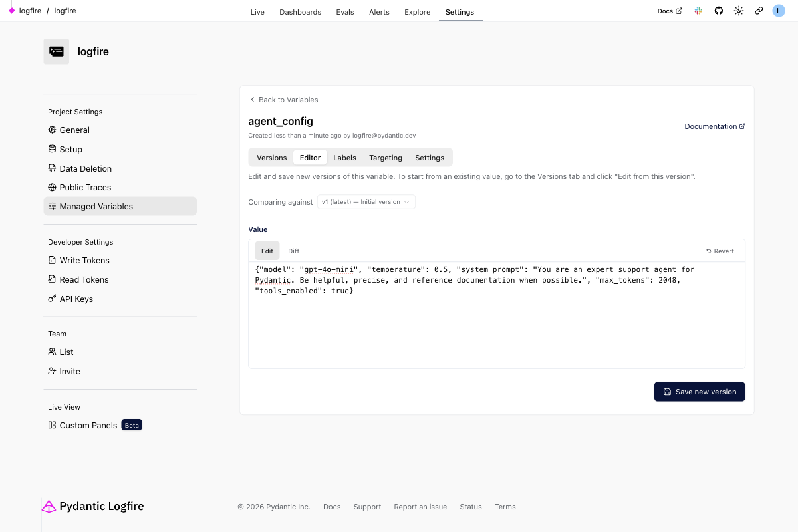Switch to the Diff view toggle
The image size is (798, 532).
(293, 251)
